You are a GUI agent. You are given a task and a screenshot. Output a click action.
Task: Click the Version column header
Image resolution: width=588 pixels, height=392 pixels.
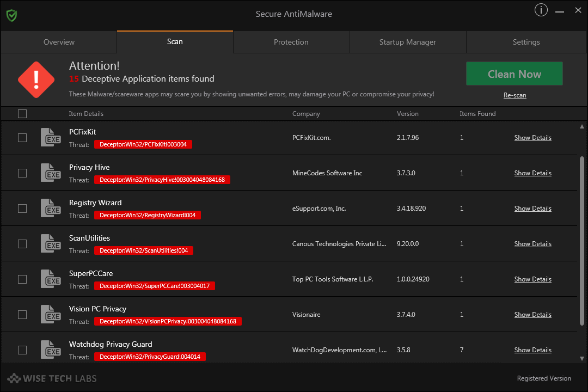pyautogui.click(x=408, y=114)
